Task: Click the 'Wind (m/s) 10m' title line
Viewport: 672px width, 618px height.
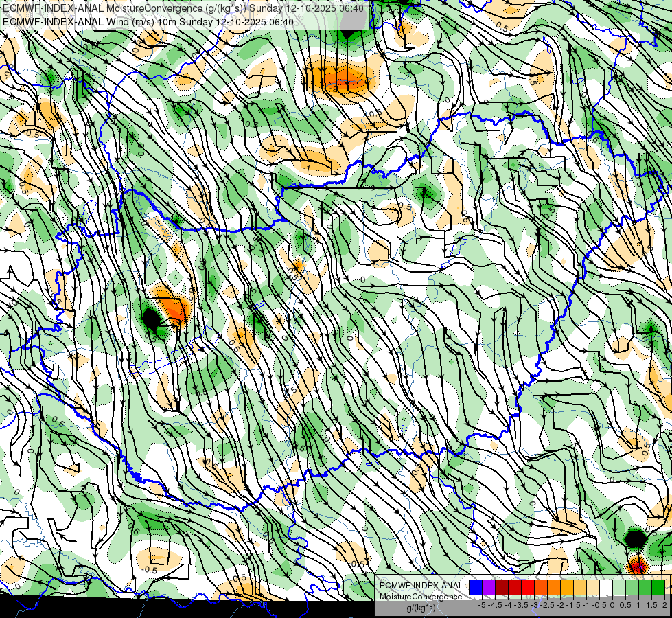Action: tap(148, 22)
